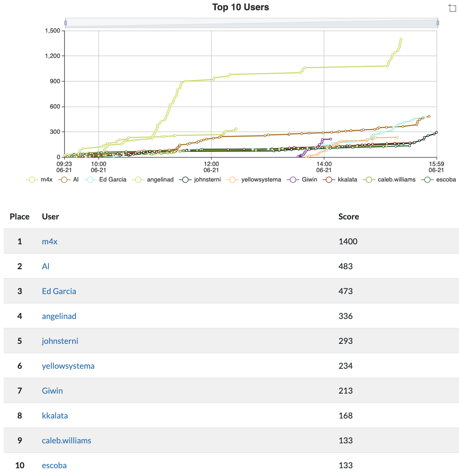Open m4x user profile link in table
Screen dimensions: 459x476
(x=50, y=241)
